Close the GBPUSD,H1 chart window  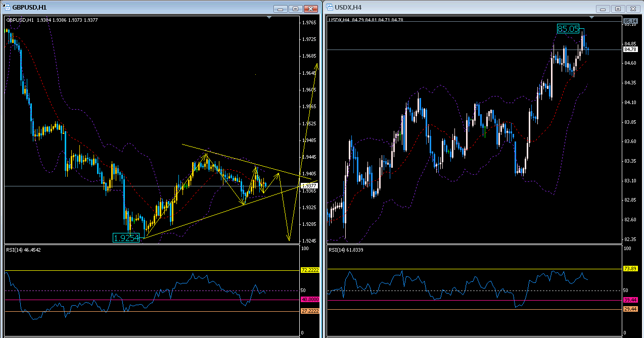pyautogui.click(x=312, y=9)
